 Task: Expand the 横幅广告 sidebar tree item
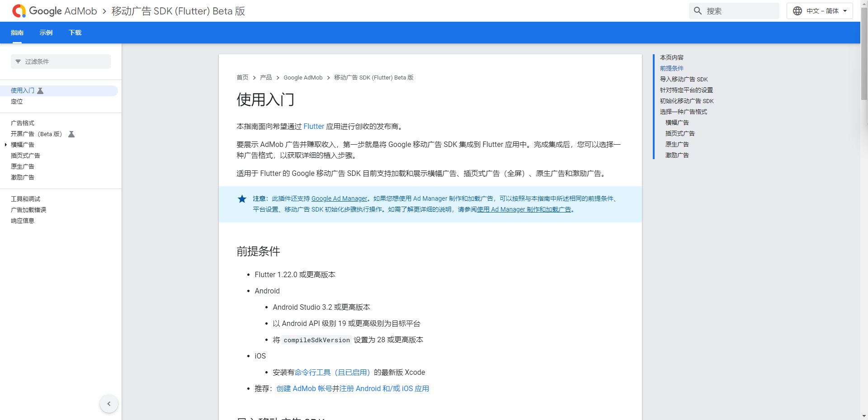[x=5, y=145]
